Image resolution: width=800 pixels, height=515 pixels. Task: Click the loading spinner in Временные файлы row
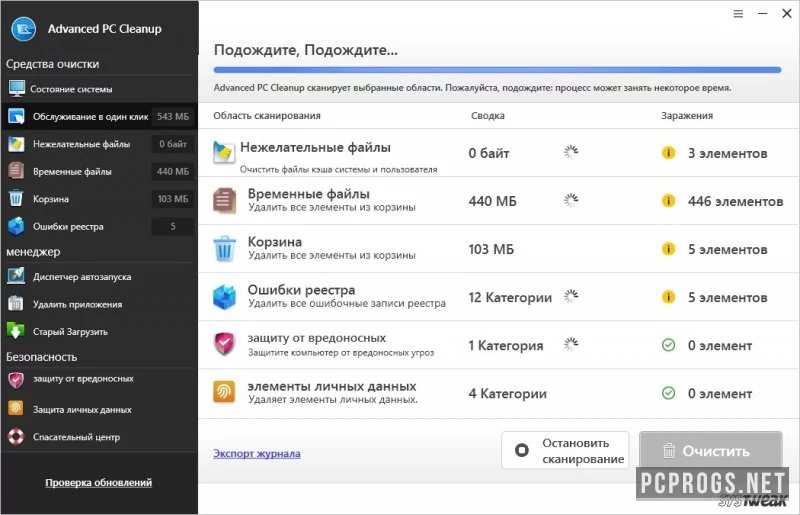pos(571,200)
